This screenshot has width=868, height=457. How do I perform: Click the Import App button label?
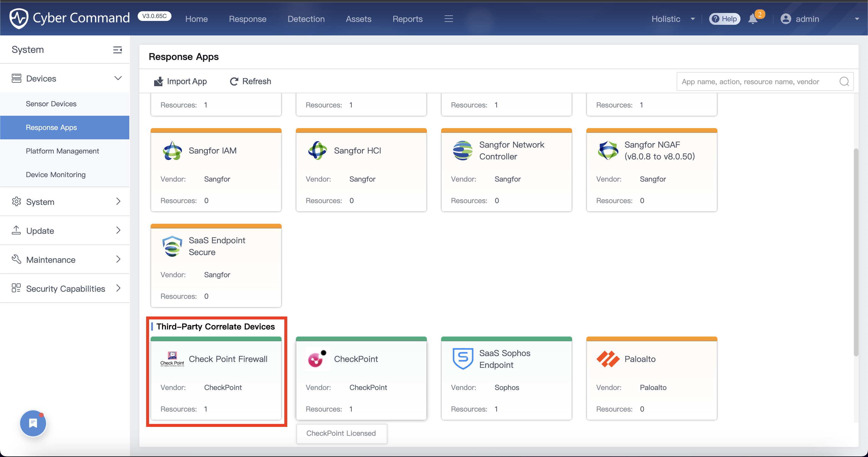187,81
